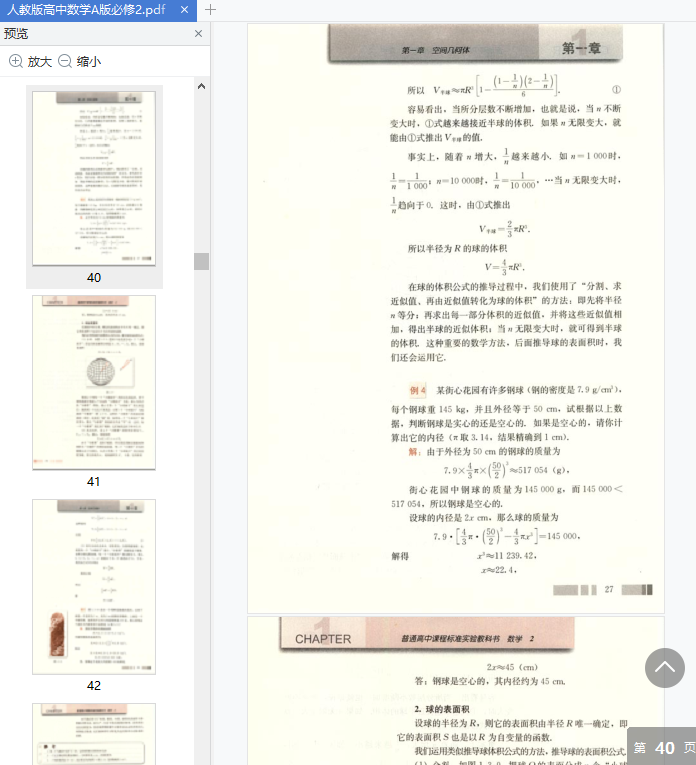
Task: Open page 40 thumbnail
Action: point(94,179)
